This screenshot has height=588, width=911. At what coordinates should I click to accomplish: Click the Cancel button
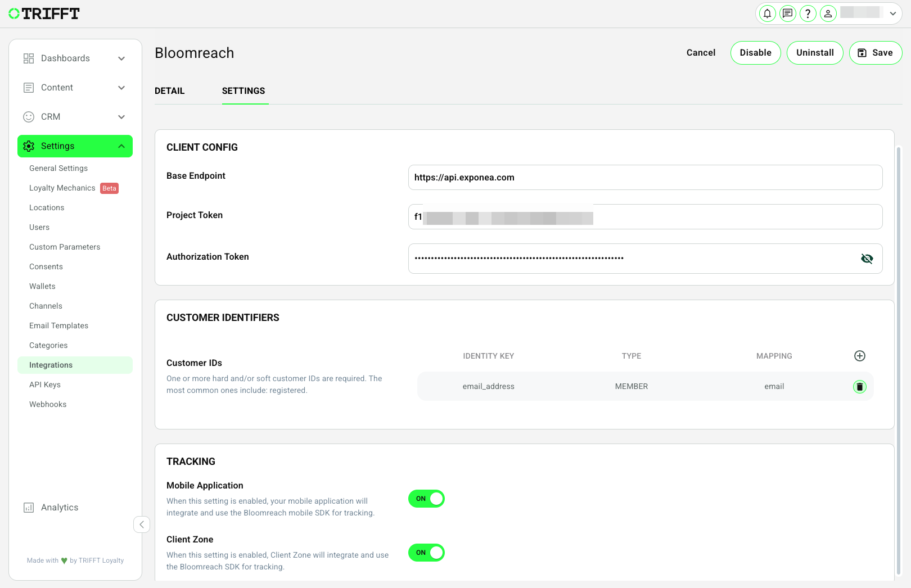[701, 53]
